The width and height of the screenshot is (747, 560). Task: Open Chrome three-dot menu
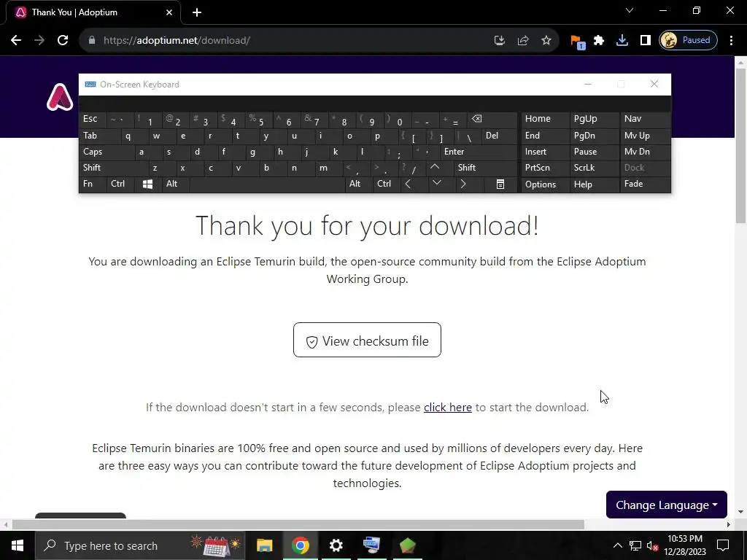click(x=731, y=41)
